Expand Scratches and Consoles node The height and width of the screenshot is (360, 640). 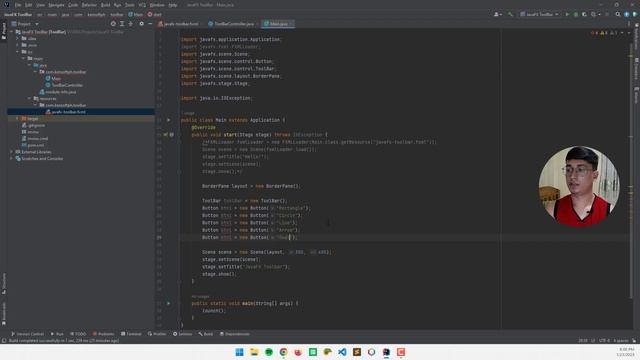click(x=11, y=158)
